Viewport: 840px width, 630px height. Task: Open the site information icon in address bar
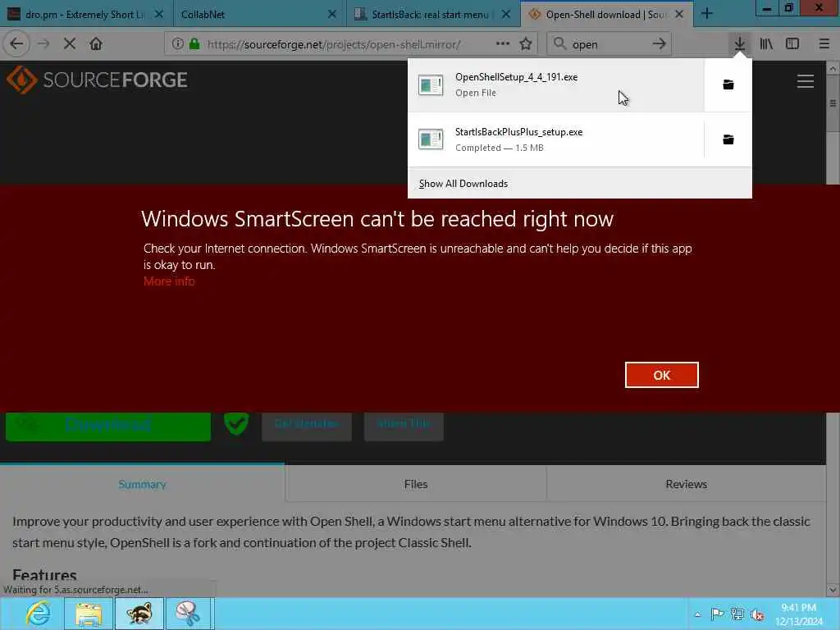click(x=177, y=44)
